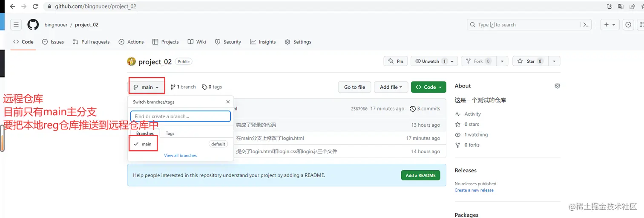Open the GitHub hamburger navigation menu

(x=16, y=25)
